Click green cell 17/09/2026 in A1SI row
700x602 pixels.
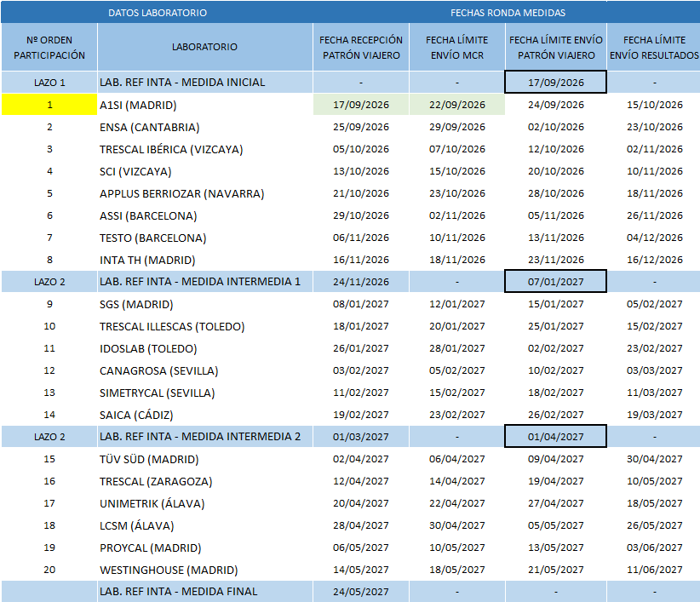click(x=361, y=105)
